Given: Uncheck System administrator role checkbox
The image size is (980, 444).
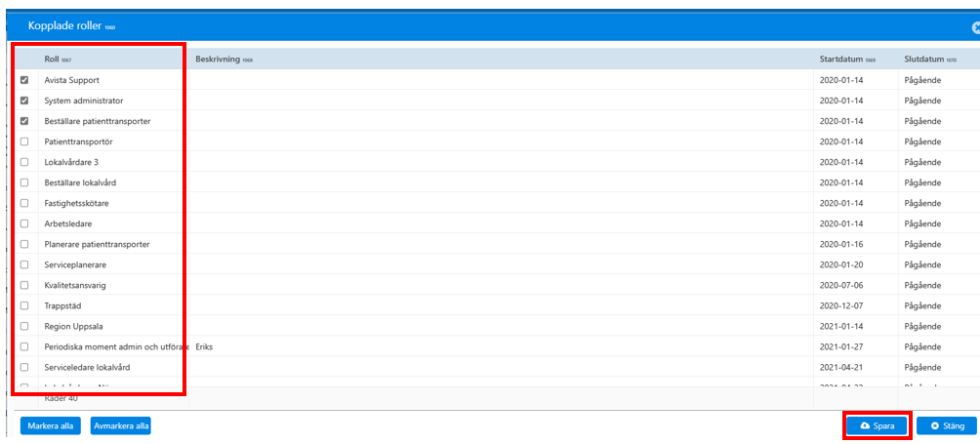Looking at the screenshot, I should click(24, 101).
